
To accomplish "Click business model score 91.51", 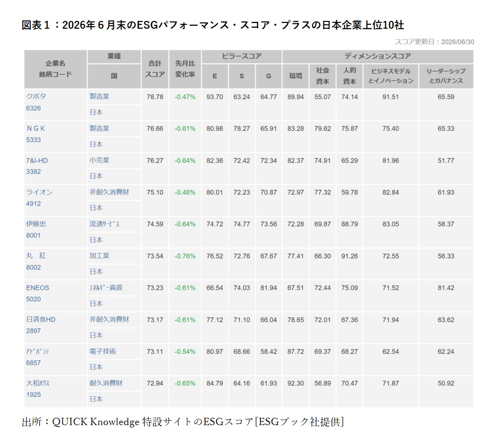I will click(391, 97).
